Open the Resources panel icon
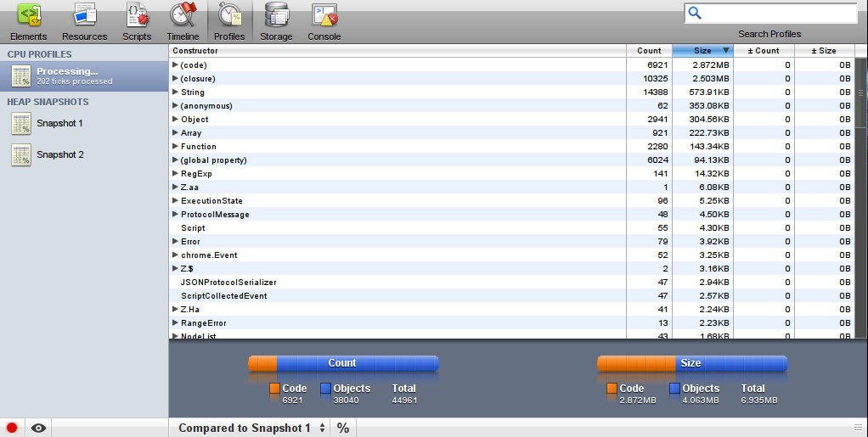The width and height of the screenshot is (868, 437). coord(84,14)
